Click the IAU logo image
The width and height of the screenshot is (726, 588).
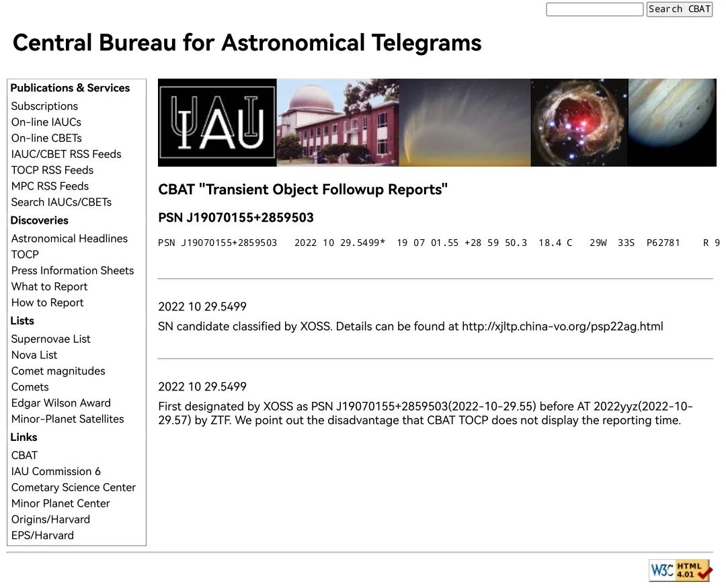tap(217, 123)
